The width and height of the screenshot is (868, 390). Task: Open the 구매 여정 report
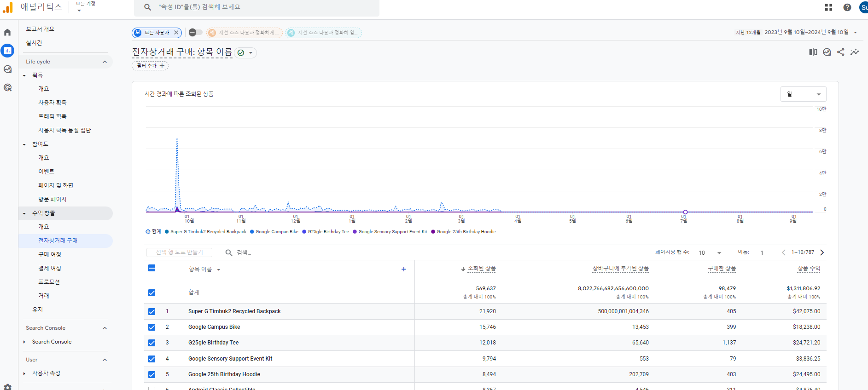[50, 254]
